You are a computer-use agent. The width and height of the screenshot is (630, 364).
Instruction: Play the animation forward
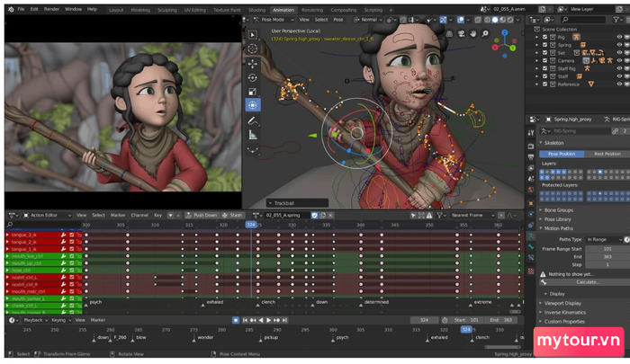pos(268,320)
